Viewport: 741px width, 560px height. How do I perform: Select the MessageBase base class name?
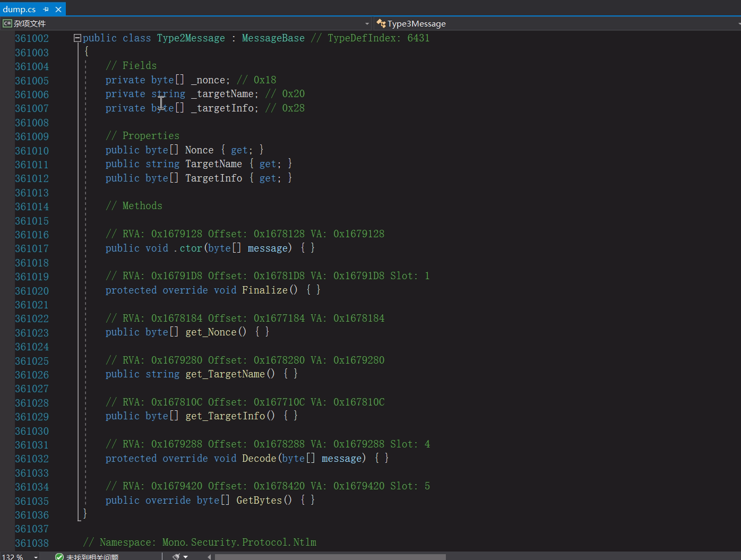[x=273, y=38]
